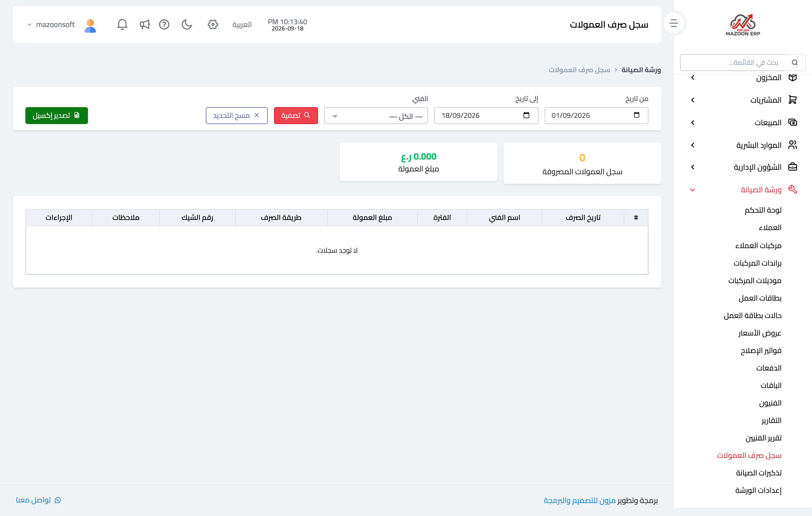The image size is (812, 516).
Task: Open the mazoonsoft user menu dropdown
Action: click(x=51, y=25)
